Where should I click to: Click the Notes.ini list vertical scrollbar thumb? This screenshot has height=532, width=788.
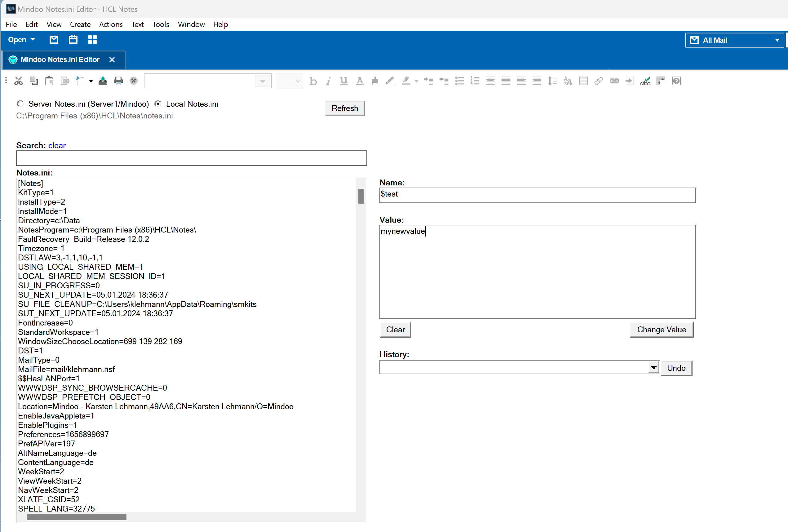361,196
